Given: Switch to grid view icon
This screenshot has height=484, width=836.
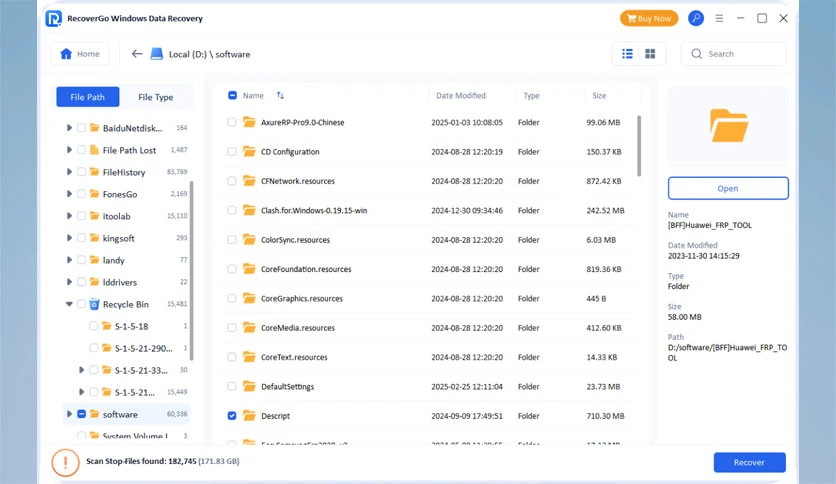Looking at the screenshot, I should [650, 54].
